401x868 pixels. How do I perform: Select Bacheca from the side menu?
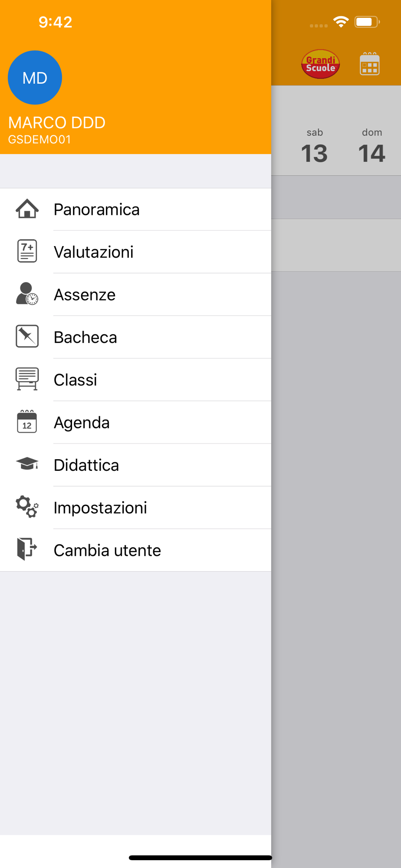pyautogui.click(x=135, y=337)
